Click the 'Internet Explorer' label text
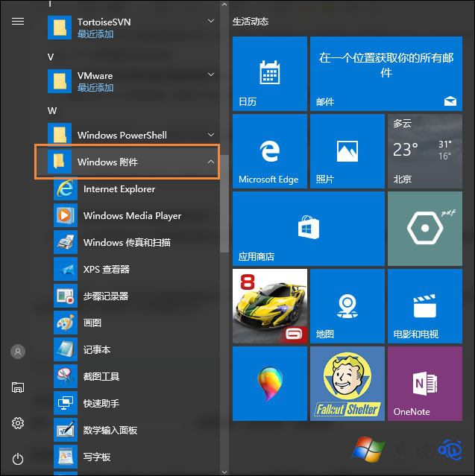The height and width of the screenshot is (476, 475). click(x=119, y=189)
